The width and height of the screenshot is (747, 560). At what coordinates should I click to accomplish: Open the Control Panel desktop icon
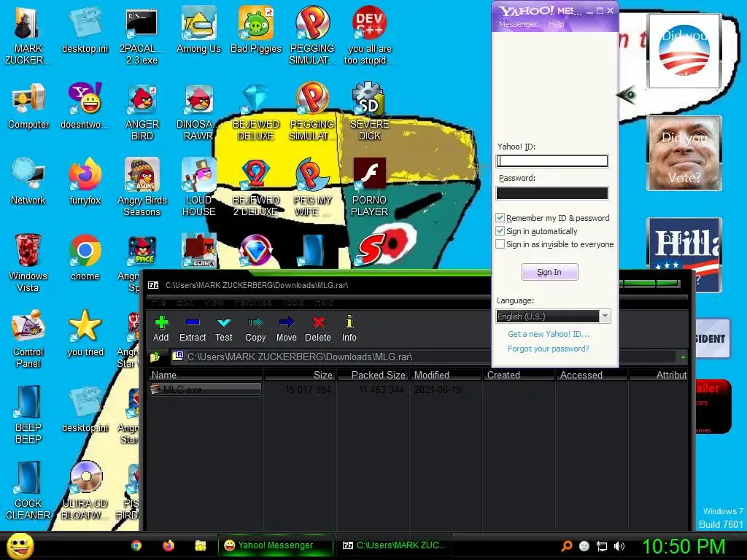click(28, 338)
